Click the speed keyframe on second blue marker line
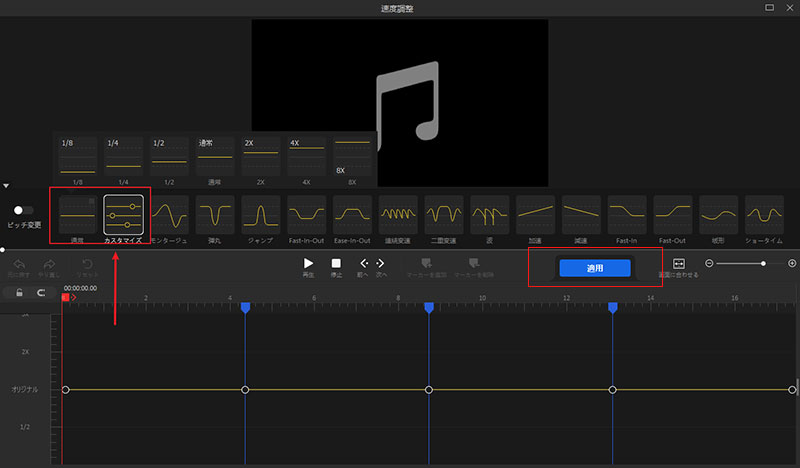This screenshot has height=468, width=800. [429, 390]
